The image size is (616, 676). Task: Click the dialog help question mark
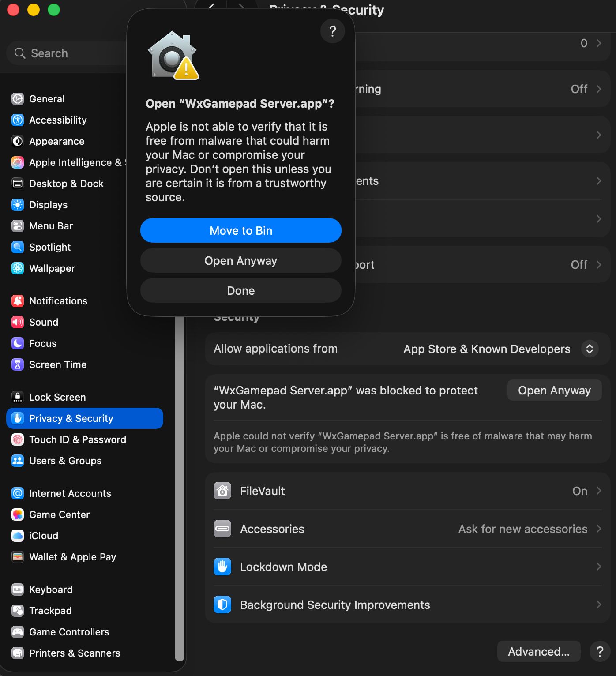(333, 31)
